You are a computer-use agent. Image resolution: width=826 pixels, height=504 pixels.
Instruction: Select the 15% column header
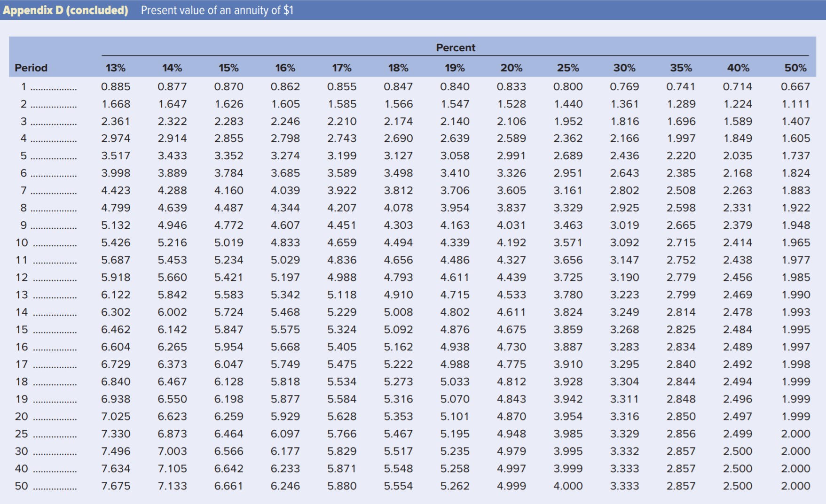228,68
